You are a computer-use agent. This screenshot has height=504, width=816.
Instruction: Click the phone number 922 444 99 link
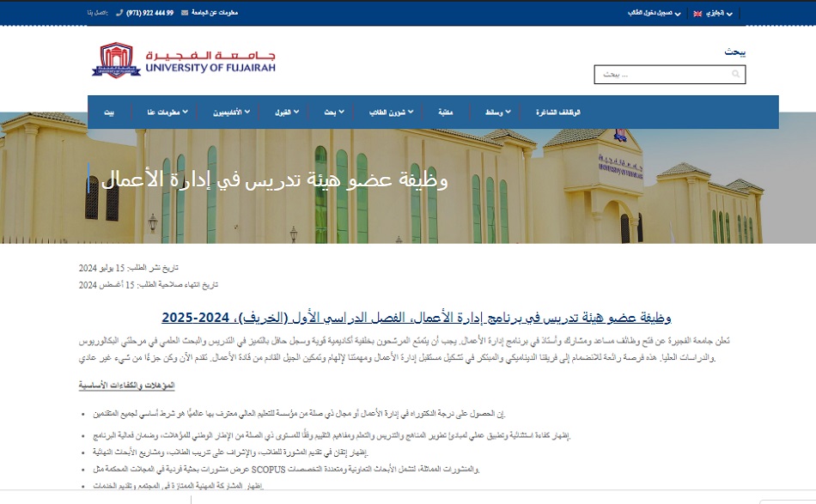(149, 13)
